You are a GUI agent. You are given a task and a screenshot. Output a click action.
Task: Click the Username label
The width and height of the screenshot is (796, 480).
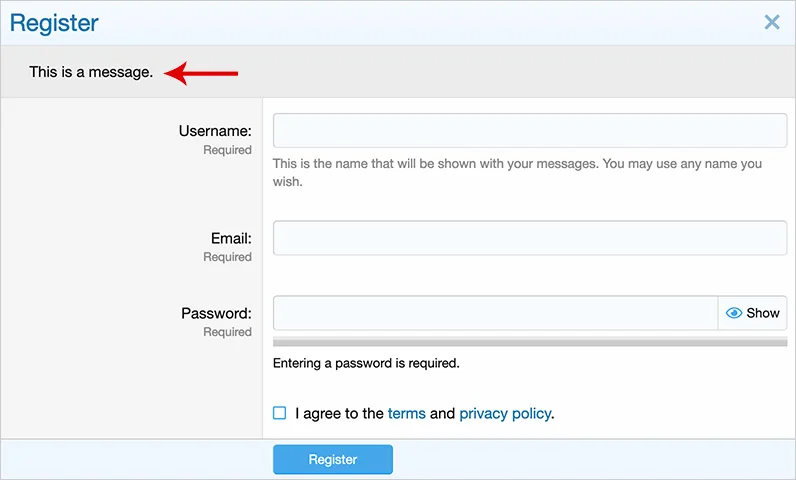(x=215, y=131)
